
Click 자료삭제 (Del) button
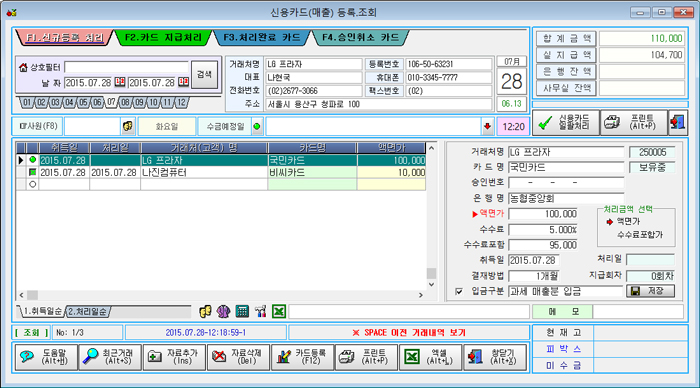pyautogui.click(x=238, y=357)
